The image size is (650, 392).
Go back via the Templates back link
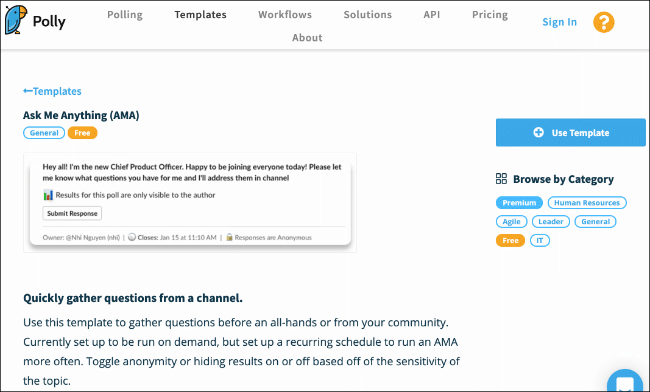tap(52, 91)
